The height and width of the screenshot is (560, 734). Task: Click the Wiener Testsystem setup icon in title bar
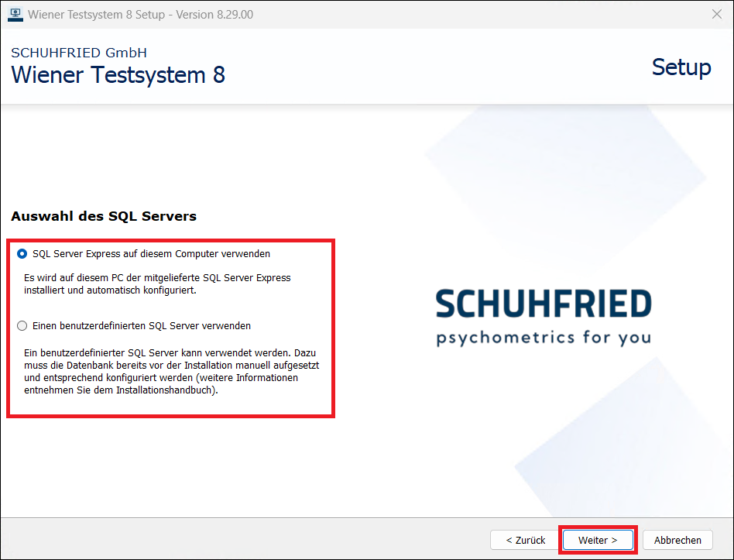[14, 14]
